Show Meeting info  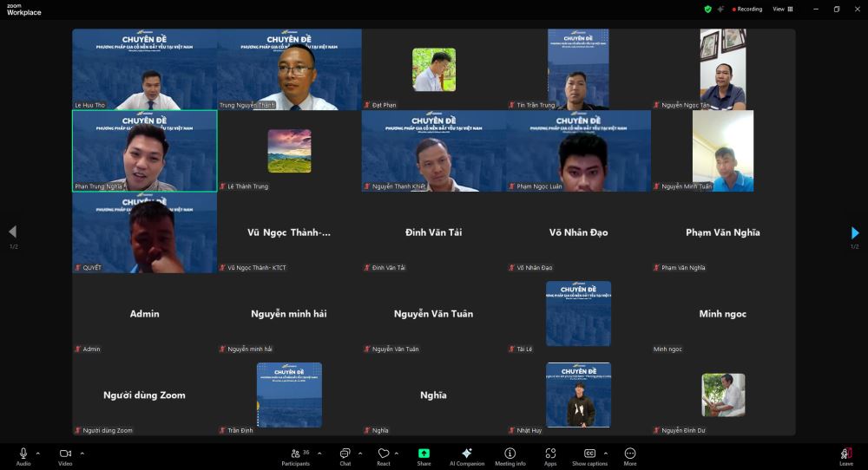click(510, 454)
